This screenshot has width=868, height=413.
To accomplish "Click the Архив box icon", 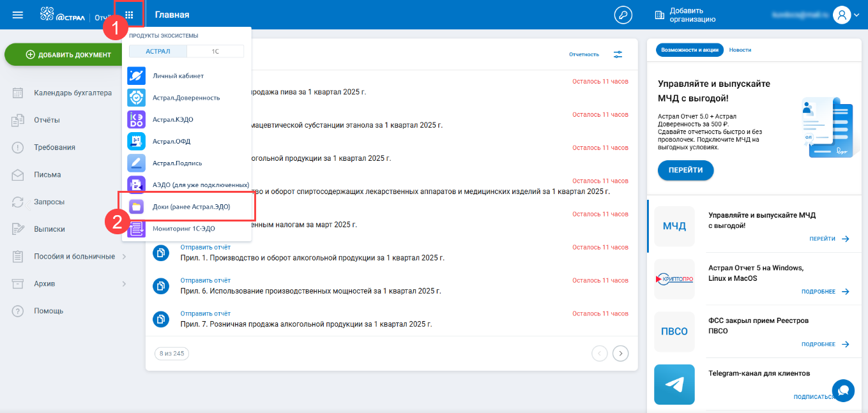I will (x=18, y=283).
